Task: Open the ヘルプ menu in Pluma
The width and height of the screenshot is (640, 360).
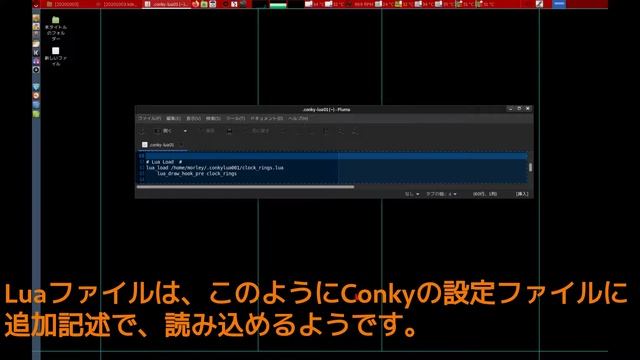Action: [x=298, y=118]
